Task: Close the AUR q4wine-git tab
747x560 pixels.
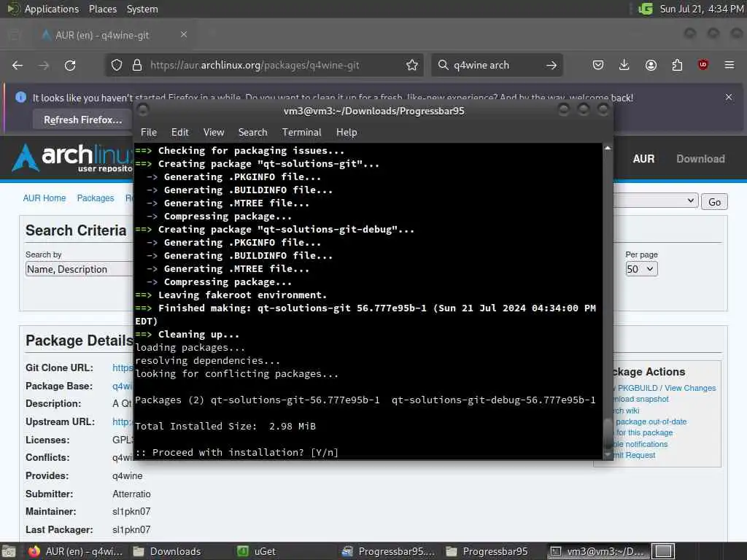Action: (x=184, y=35)
